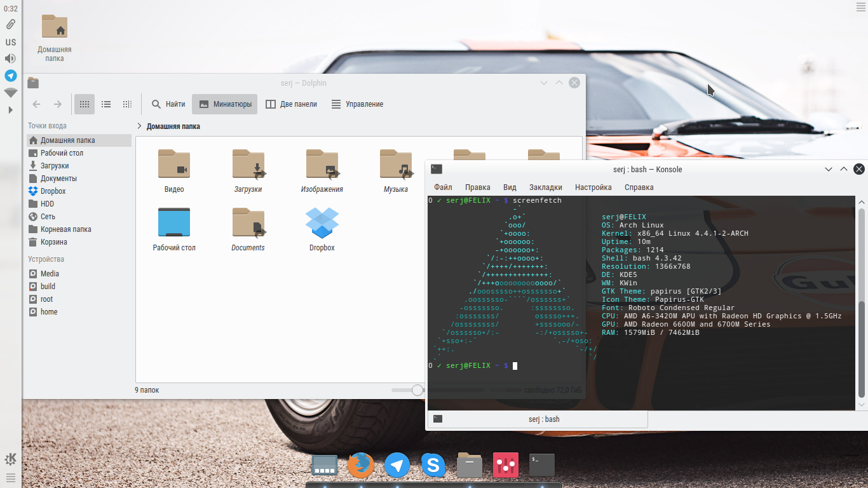Launch Telegram from the dock
The width and height of the screenshot is (868, 488).
coord(397,466)
